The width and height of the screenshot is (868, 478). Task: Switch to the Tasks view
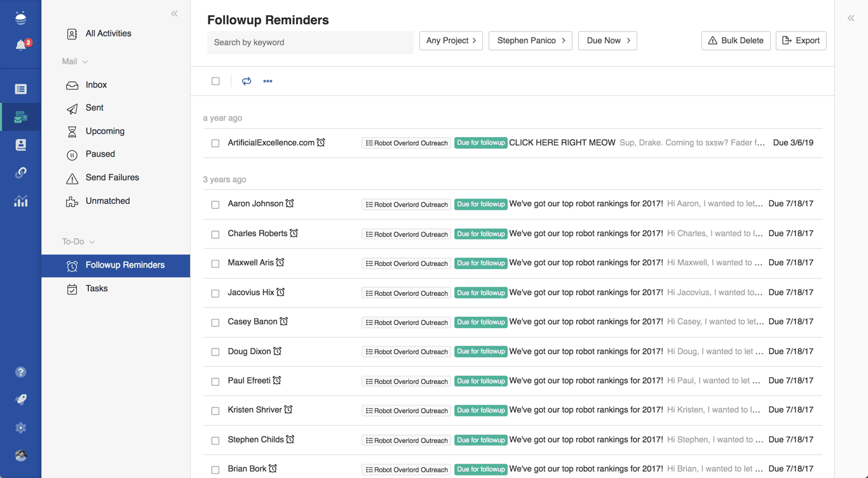97,288
